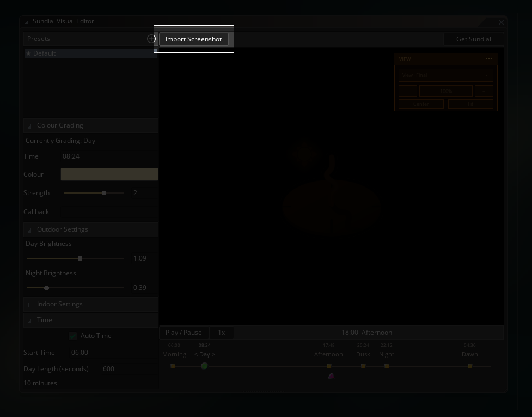Select the Morning timeline marker
The image size is (532, 417).
coord(173,366)
